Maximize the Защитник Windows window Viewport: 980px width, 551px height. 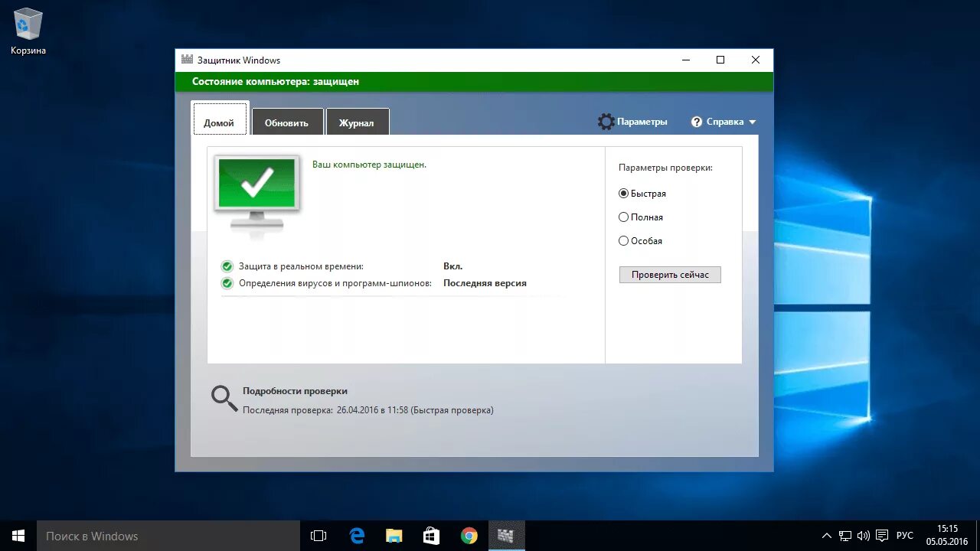click(720, 60)
